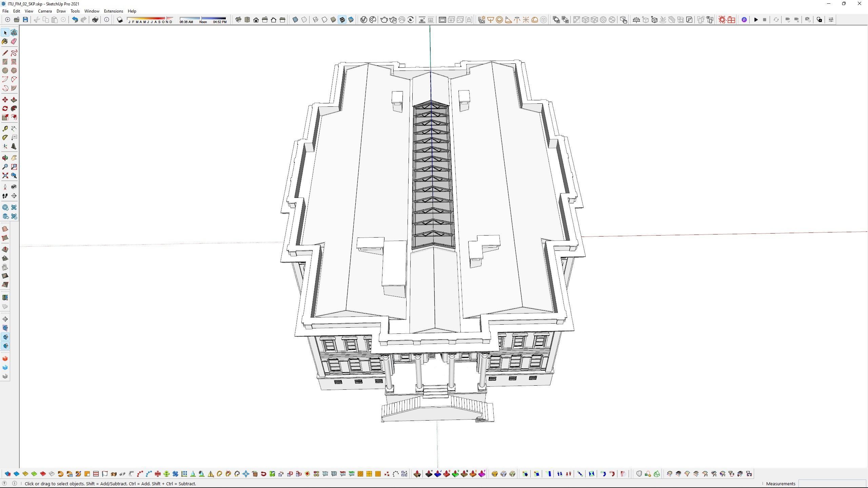868x488 pixels.
Task: Open the File menu
Action: tap(5, 11)
